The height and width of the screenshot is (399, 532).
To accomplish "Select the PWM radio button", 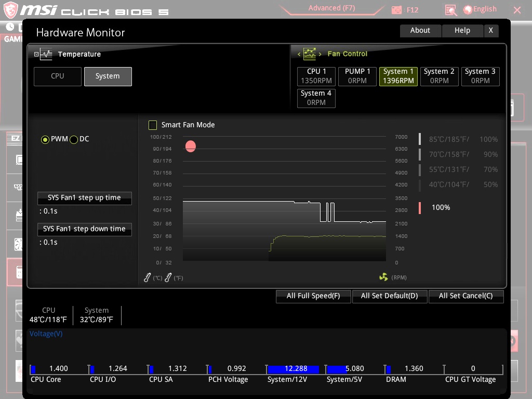I will coord(45,139).
